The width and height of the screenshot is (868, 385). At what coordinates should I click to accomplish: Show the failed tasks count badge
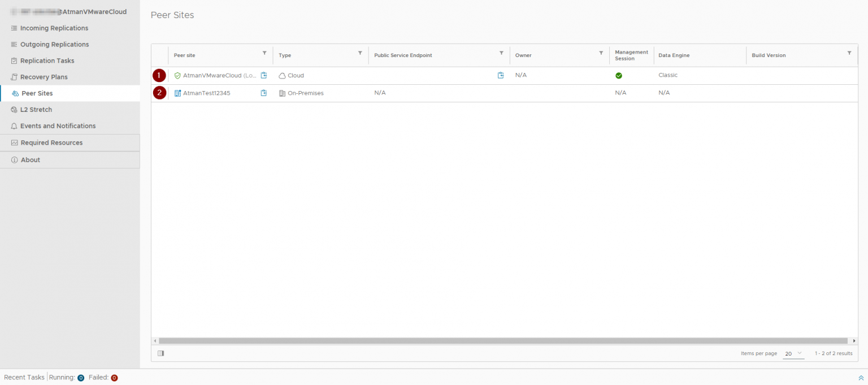point(114,378)
